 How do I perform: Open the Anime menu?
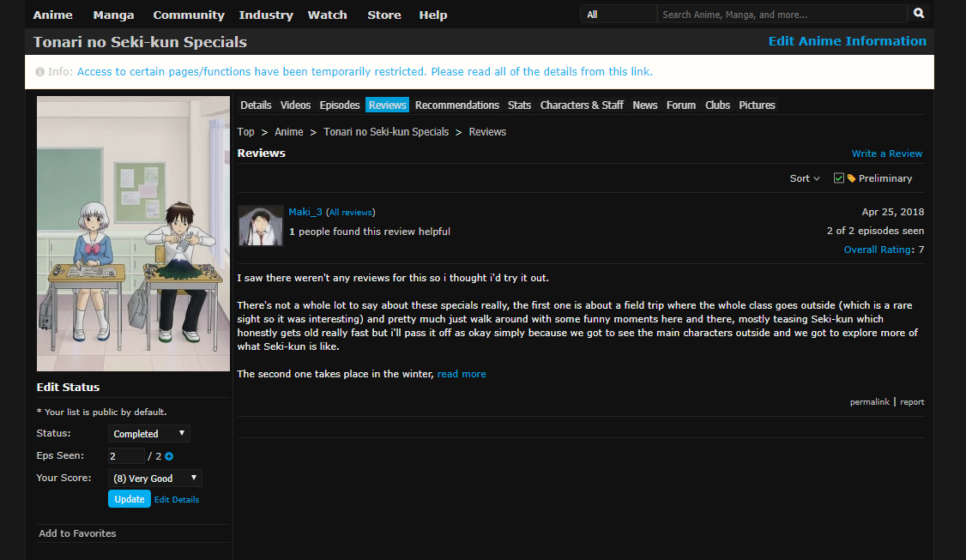[x=52, y=15]
